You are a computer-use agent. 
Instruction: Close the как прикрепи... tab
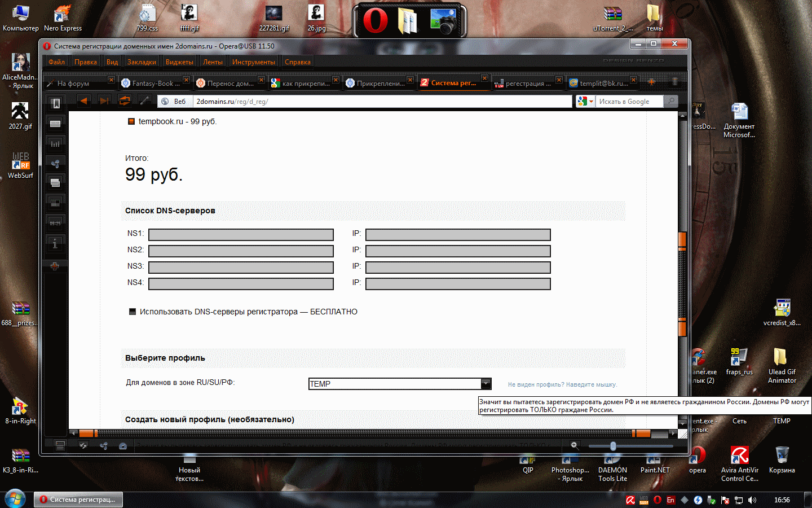coord(336,80)
